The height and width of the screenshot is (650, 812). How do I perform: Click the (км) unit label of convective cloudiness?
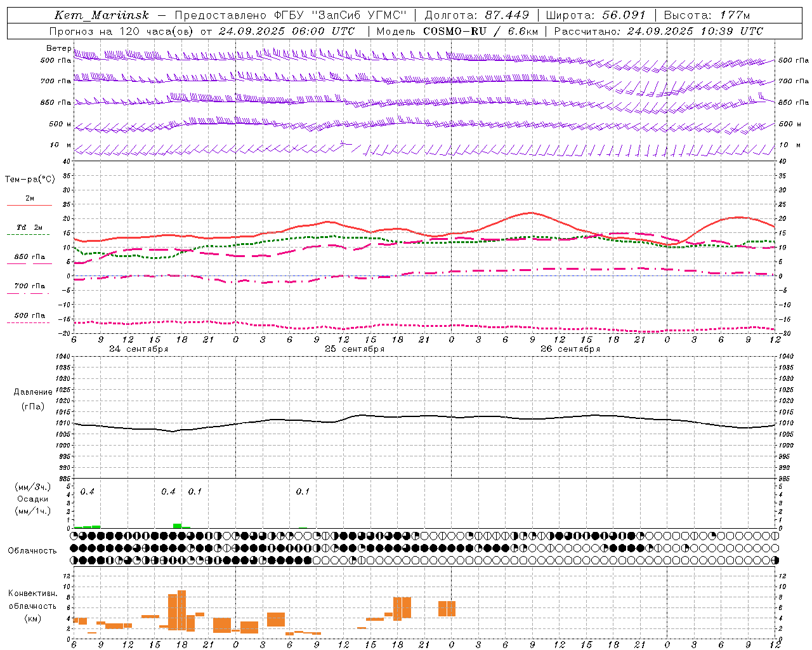click(x=32, y=618)
